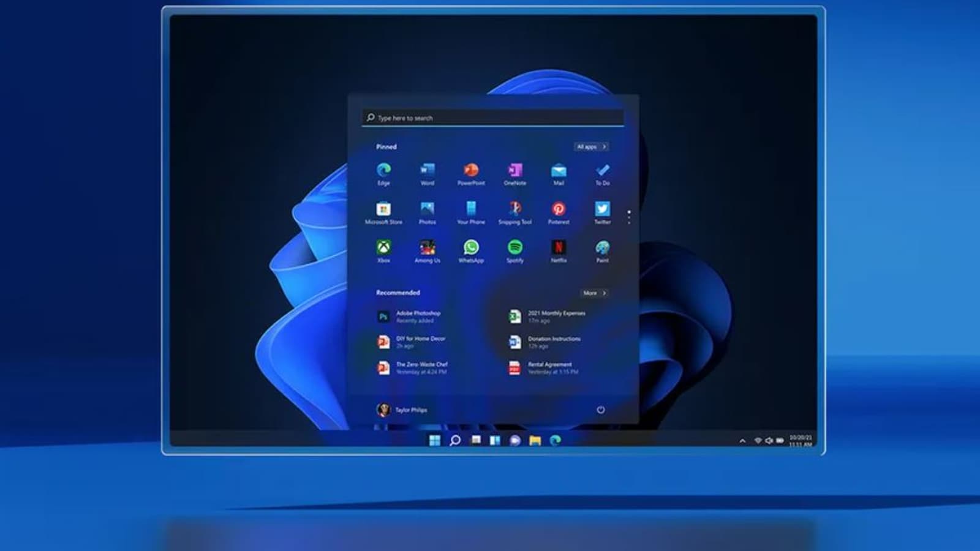Screen dimensions: 980x551
Task: Launch Microsoft Edge from the taskbar
Action: (x=556, y=440)
